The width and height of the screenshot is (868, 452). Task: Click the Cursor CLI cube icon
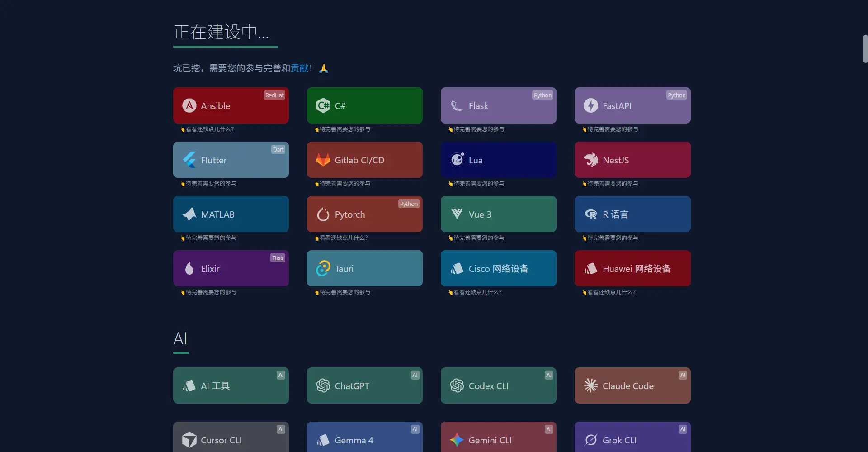(189, 440)
